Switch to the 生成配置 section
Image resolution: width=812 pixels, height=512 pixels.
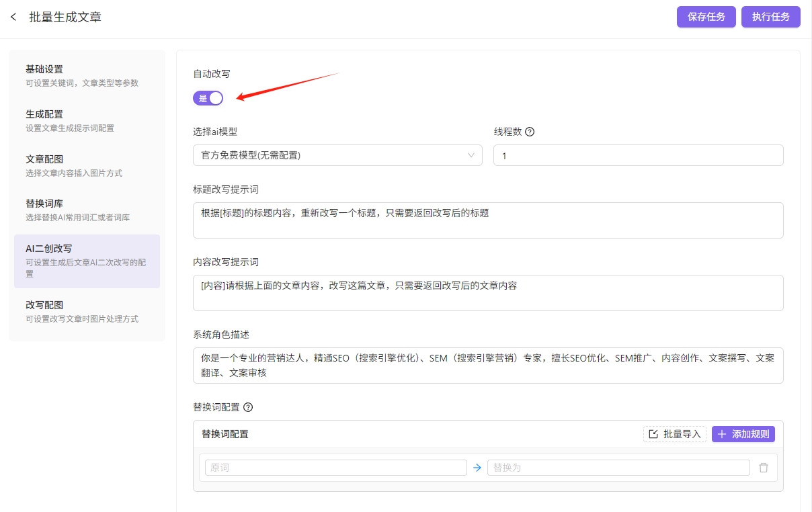87,120
